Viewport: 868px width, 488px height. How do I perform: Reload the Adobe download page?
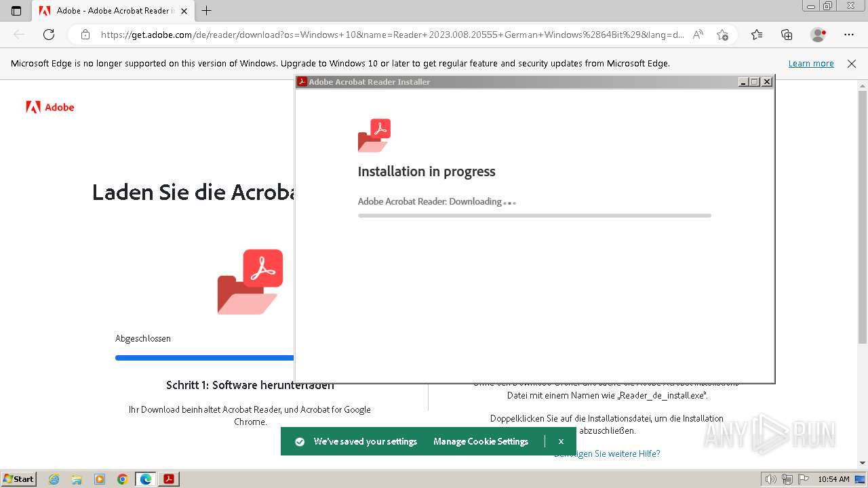49,35
